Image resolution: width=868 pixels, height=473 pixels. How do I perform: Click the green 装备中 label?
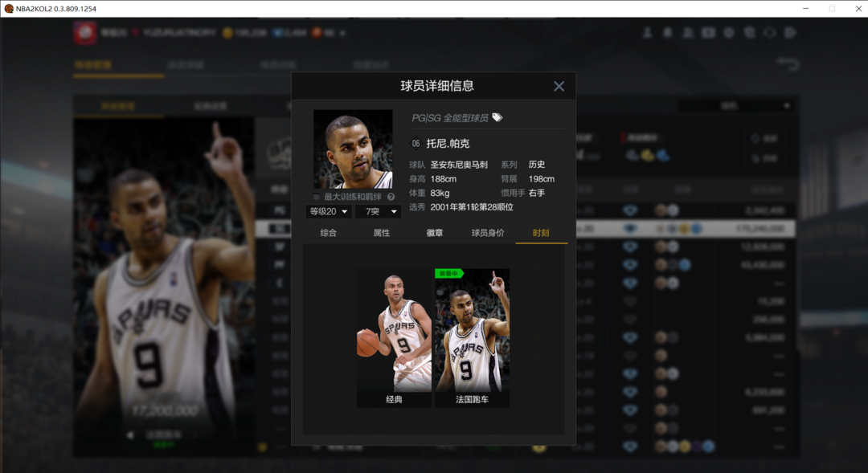[449, 273]
